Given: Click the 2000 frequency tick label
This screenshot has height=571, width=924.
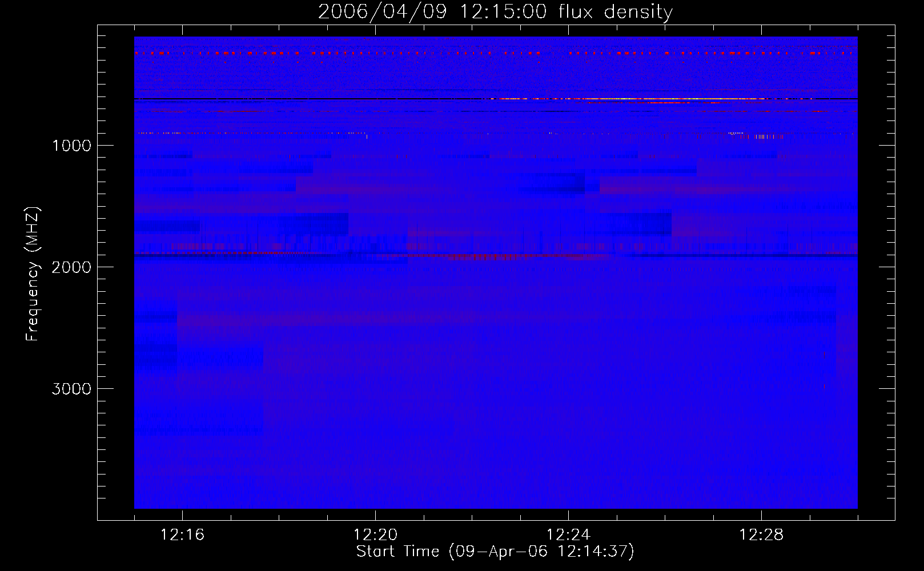Looking at the screenshot, I should click(71, 267).
